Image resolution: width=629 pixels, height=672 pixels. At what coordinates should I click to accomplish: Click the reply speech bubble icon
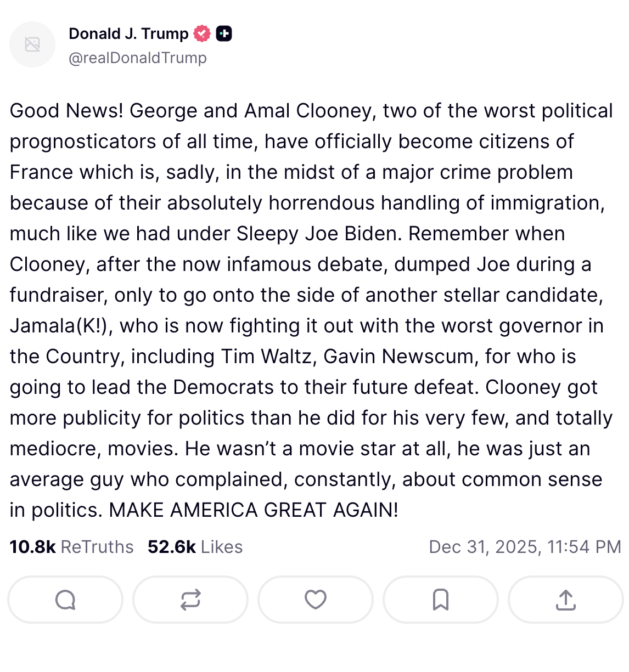tap(65, 600)
